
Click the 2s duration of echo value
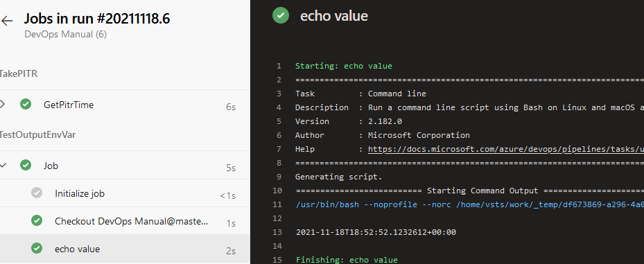(231, 252)
